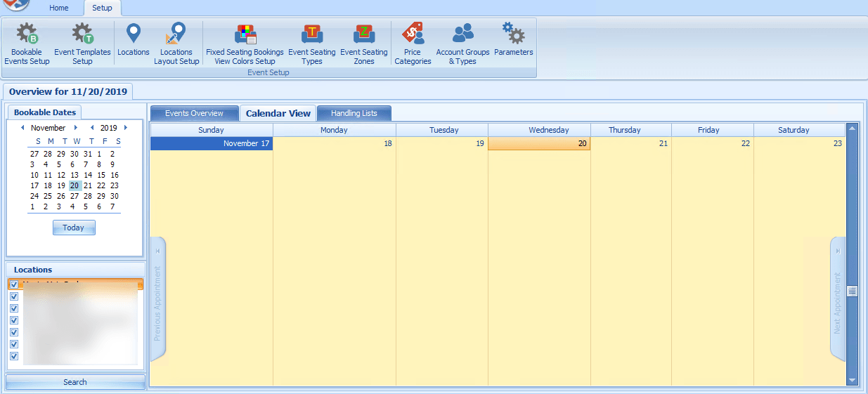Toggle the sixth location checkbox
The width and height of the screenshot is (868, 394).
(x=14, y=344)
